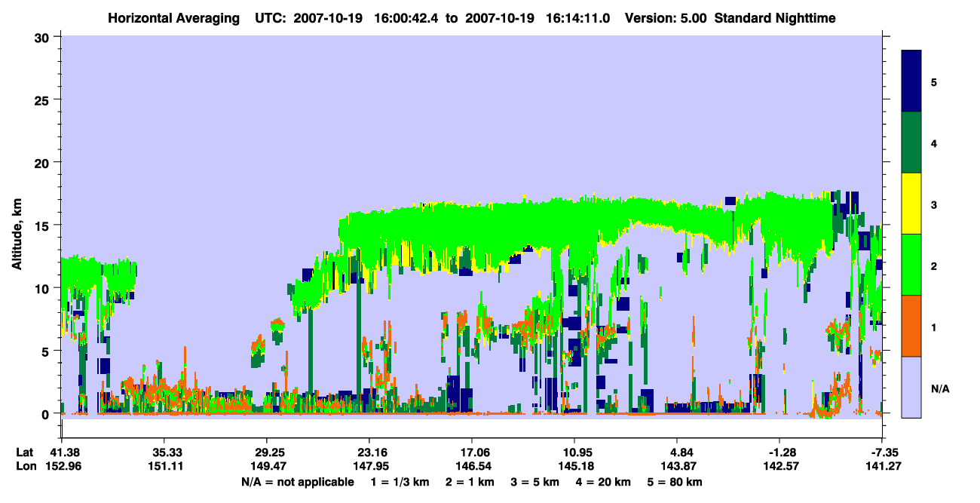The height and width of the screenshot is (503, 980).
Task: Click the dark green colorbar segment labeled 4
Action: tap(911, 143)
